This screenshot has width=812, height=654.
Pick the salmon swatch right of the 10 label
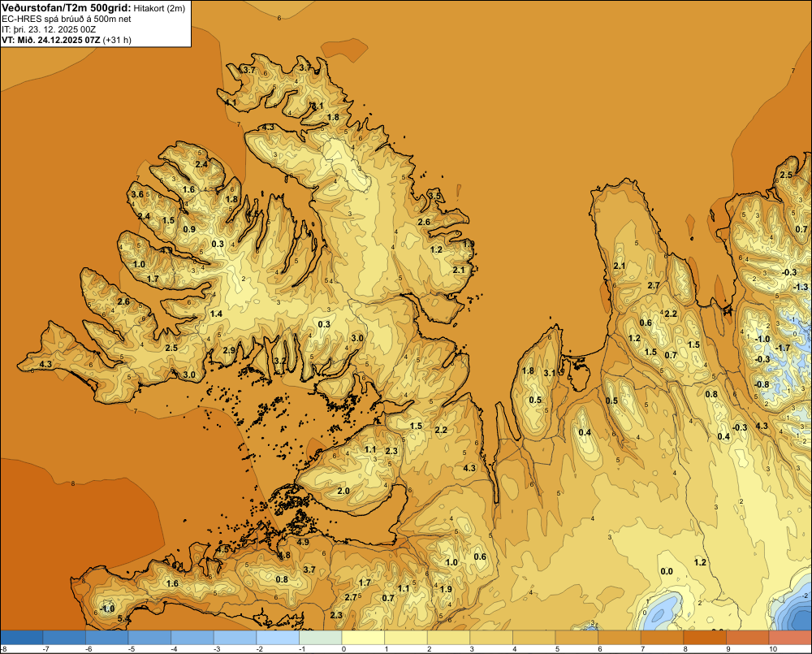point(790,637)
